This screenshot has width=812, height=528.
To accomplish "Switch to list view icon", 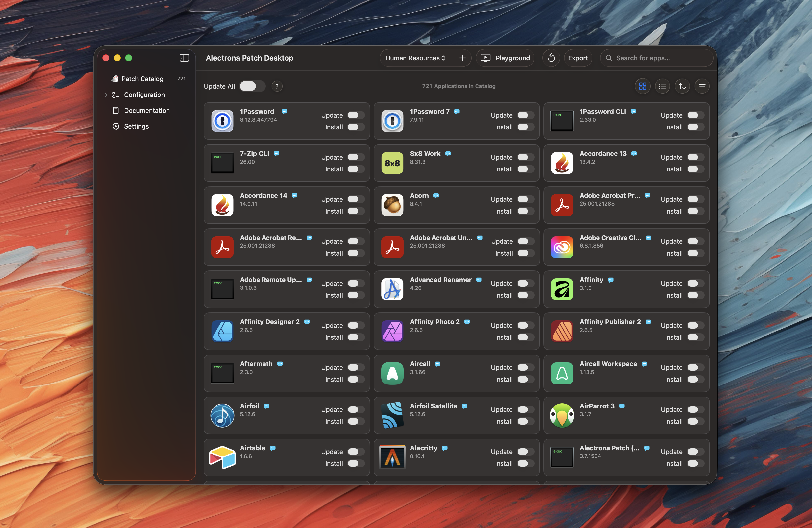I will pyautogui.click(x=662, y=86).
